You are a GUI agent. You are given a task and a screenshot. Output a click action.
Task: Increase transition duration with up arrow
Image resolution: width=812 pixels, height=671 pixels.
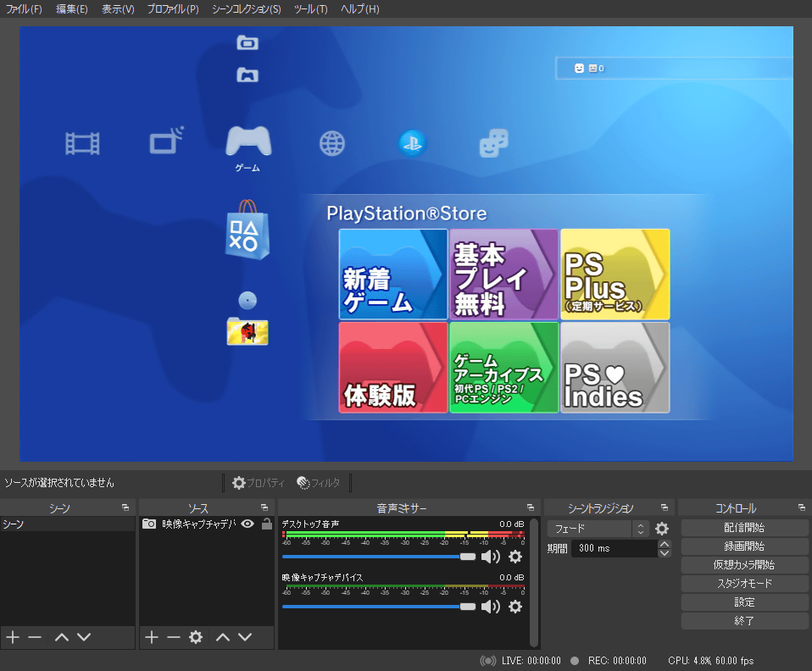(x=665, y=544)
